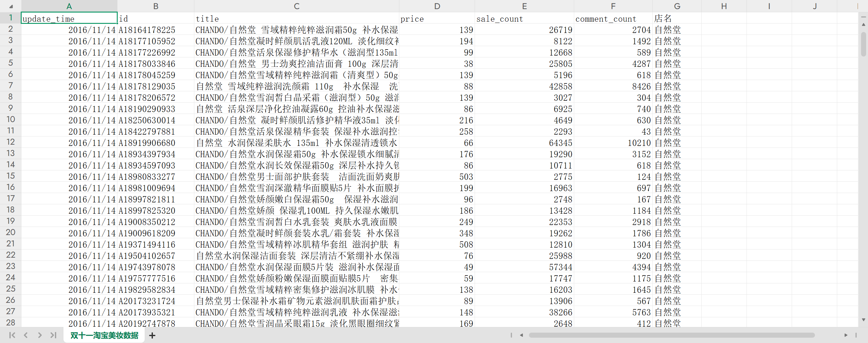This screenshot has width=868, height=343.
Task: Select cell with id A18178033846
Action: tap(156, 63)
